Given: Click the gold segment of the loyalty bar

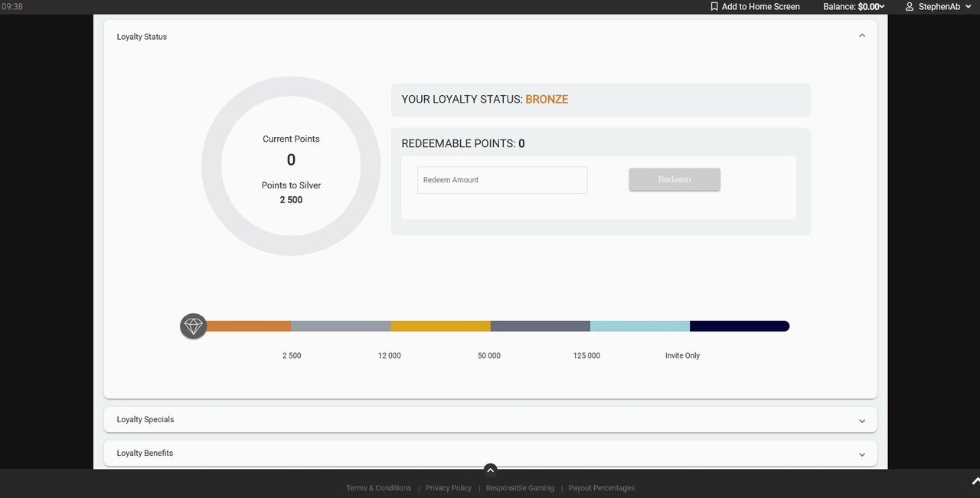Looking at the screenshot, I should click(440, 326).
